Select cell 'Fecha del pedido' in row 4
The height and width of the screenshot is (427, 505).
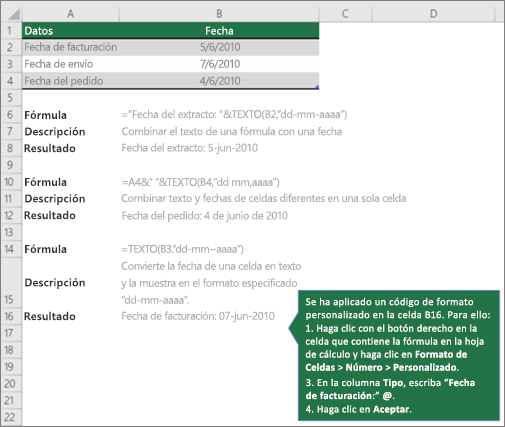pos(71,81)
